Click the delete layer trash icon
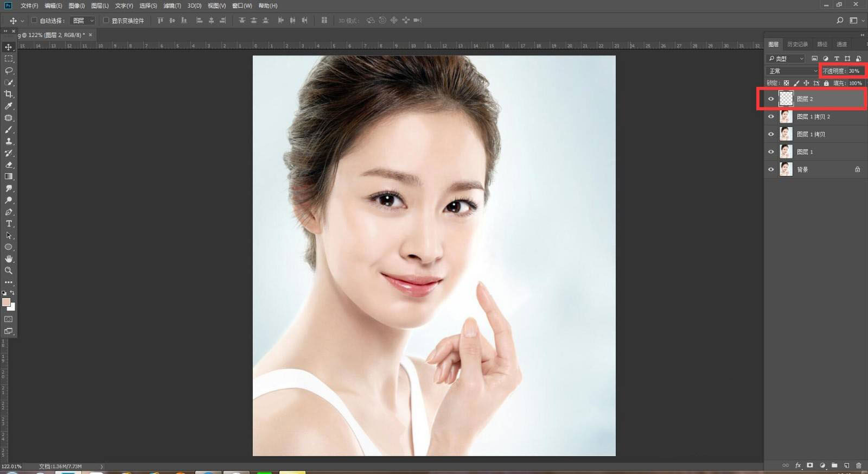 [858, 465]
